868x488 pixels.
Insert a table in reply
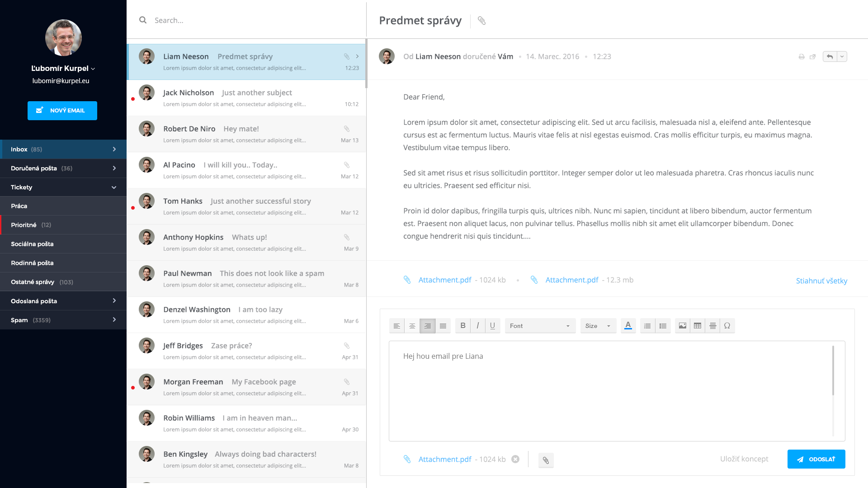698,326
